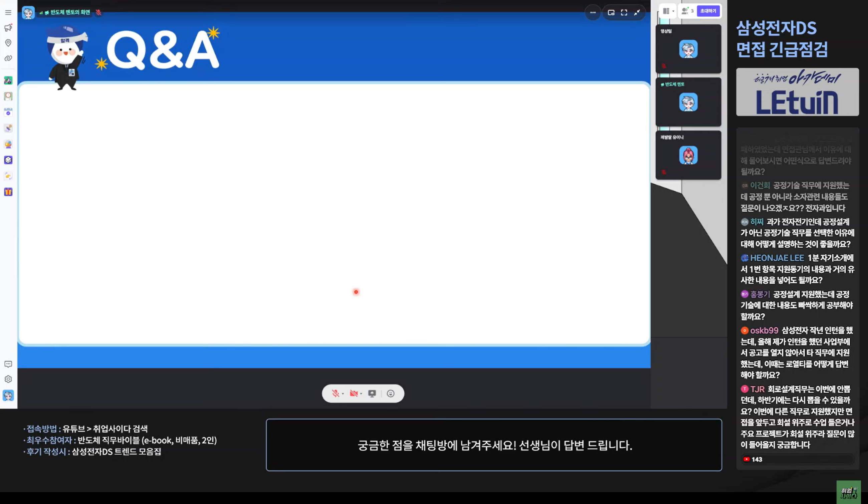Click the share screen monitor icon
The image size is (868, 504).
[372, 394]
